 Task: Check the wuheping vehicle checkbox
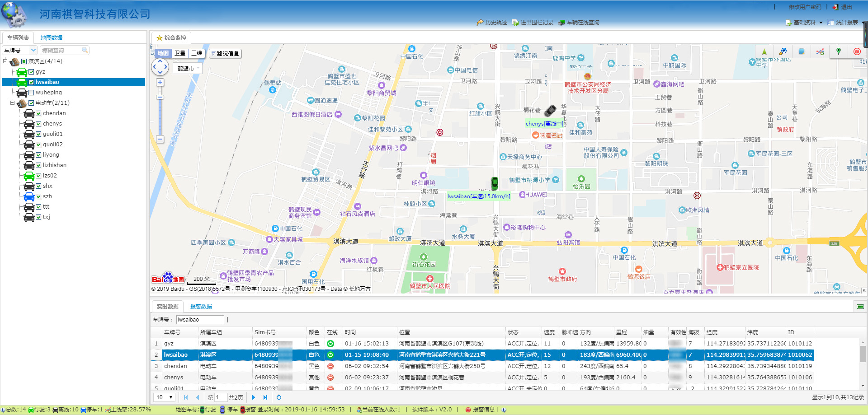[31, 93]
